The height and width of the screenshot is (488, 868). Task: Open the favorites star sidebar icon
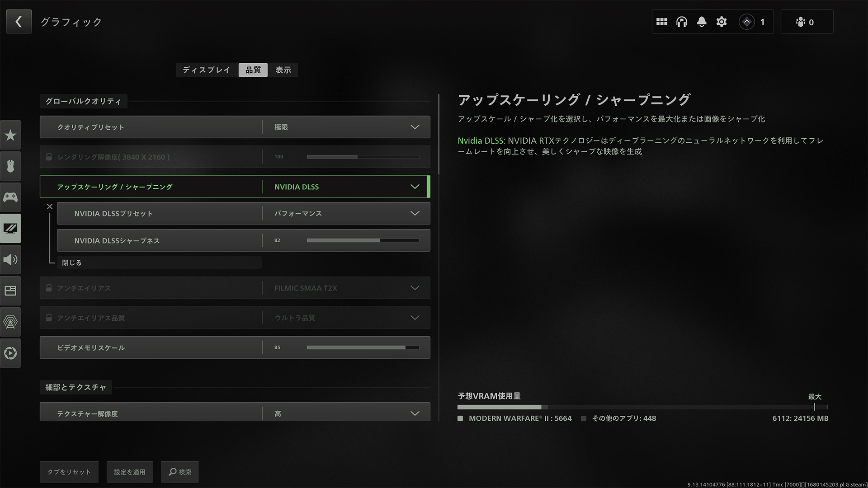point(10,135)
